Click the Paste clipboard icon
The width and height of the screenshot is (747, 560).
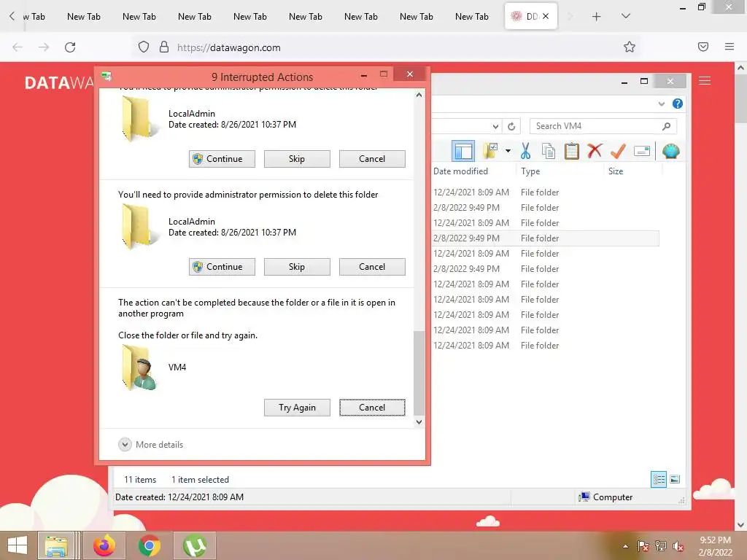(x=572, y=152)
